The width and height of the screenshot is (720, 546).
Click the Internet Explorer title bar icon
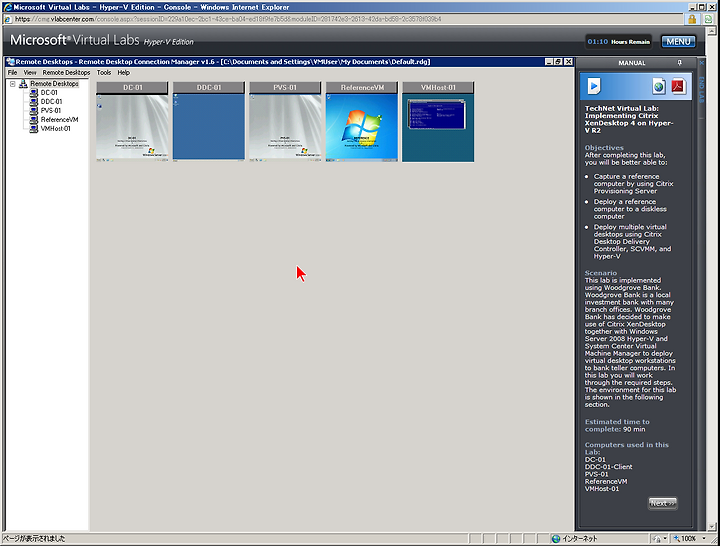point(7,7)
